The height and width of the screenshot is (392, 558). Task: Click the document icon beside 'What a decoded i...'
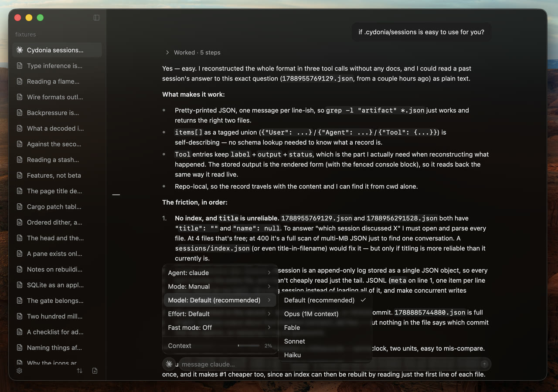[20, 128]
